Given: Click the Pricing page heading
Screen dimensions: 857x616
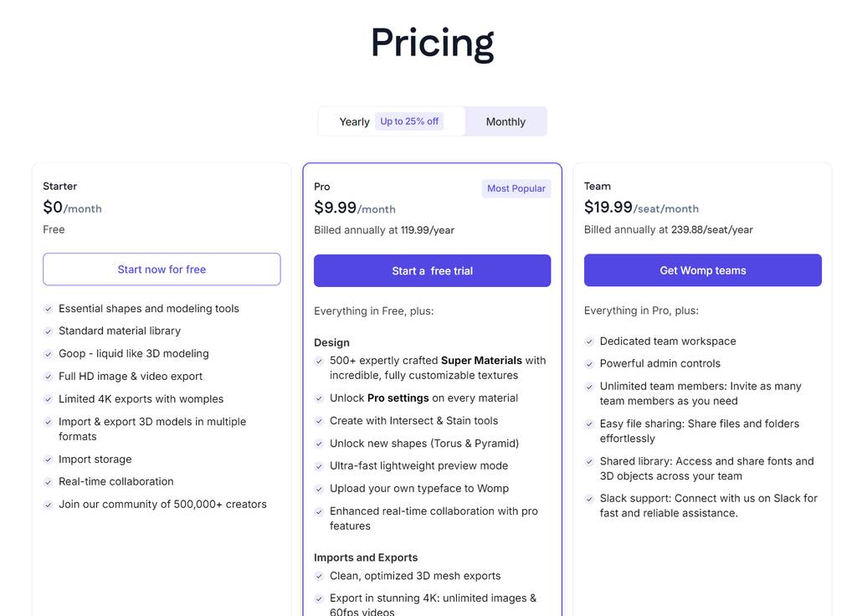Looking at the screenshot, I should click(433, 44).
